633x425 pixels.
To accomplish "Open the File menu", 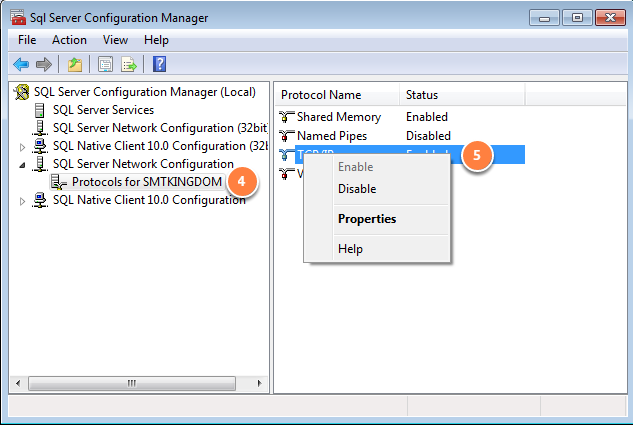I will coord(27,40).
